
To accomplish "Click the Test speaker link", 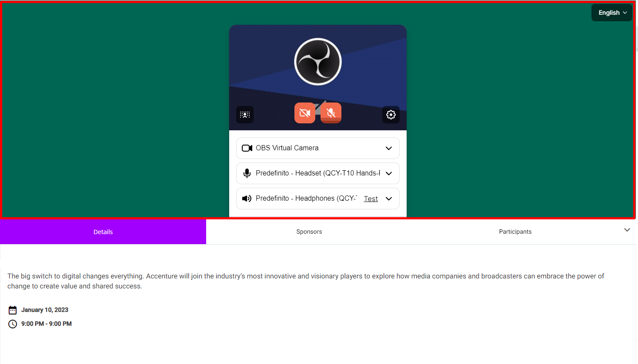I will click(371, 199).
